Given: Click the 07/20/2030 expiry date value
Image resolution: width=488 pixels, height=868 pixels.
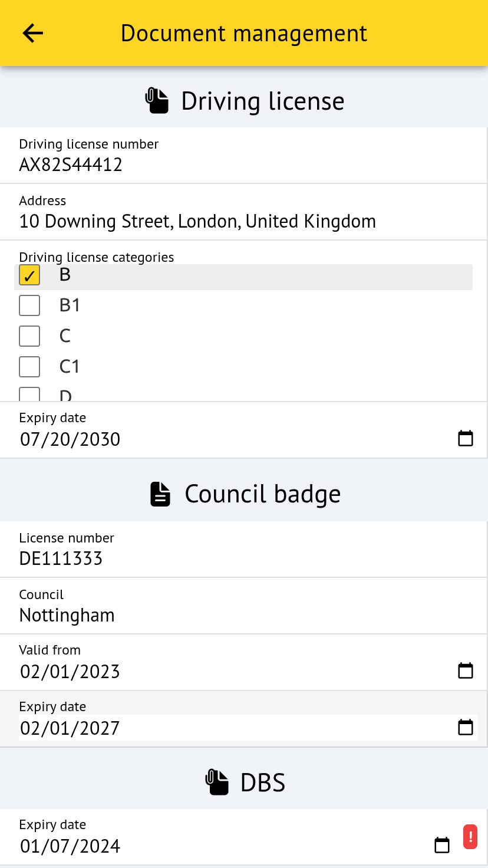Looking at the screenshot, I should pos(71,439).
